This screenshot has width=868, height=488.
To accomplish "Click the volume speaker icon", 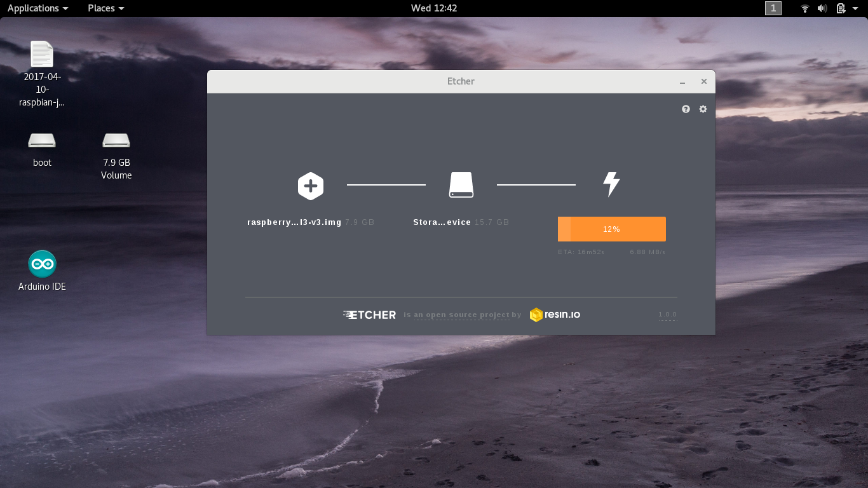I will [x=822, y=8].
